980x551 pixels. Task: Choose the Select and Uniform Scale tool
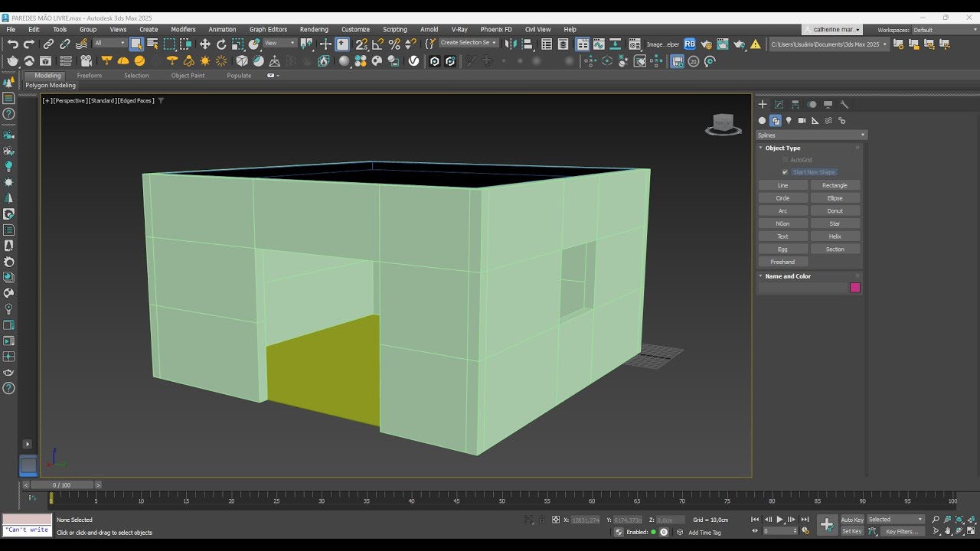point(237,44)
